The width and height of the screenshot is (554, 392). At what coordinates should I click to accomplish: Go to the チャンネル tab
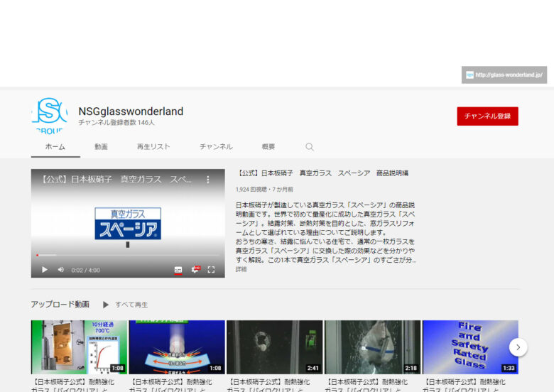point(216,147)
